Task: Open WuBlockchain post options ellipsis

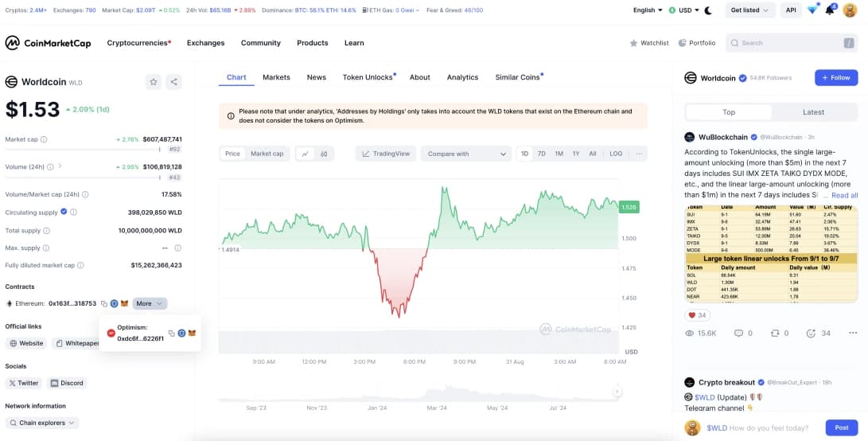Action: (x=853, y=333)
